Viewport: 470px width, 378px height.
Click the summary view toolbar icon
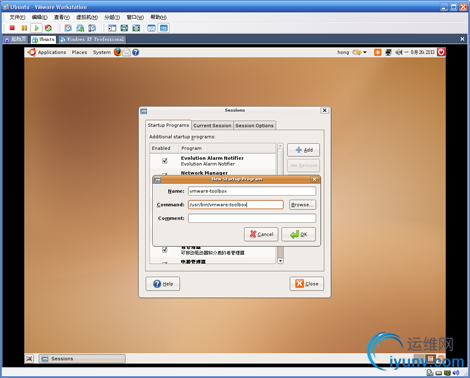click(x=151, y=28)
